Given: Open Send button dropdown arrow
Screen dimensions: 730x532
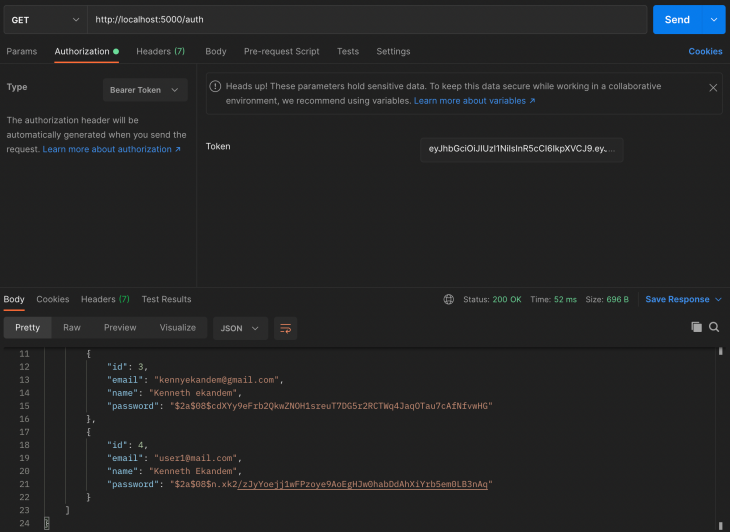Looking at the screenshot, I should [714, 20].
